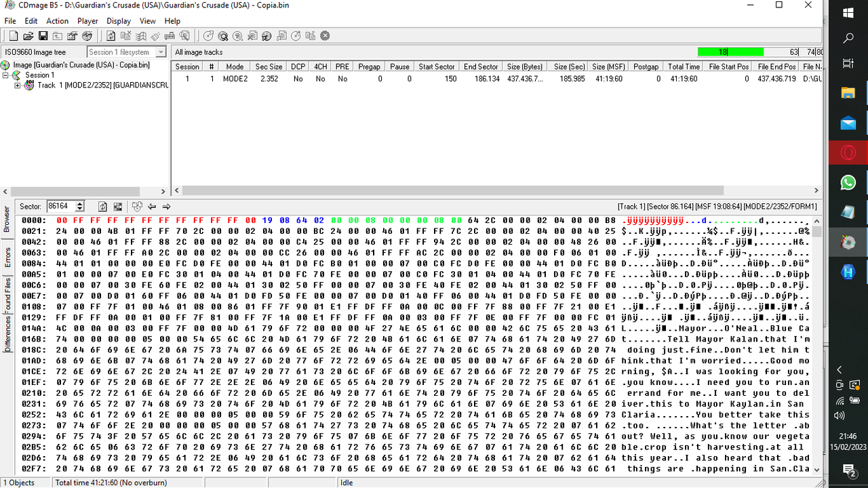The height and width of the screenshot is (488, 868).
Task: Click the dark disc icon in the scan group
Action: (267, 36)
